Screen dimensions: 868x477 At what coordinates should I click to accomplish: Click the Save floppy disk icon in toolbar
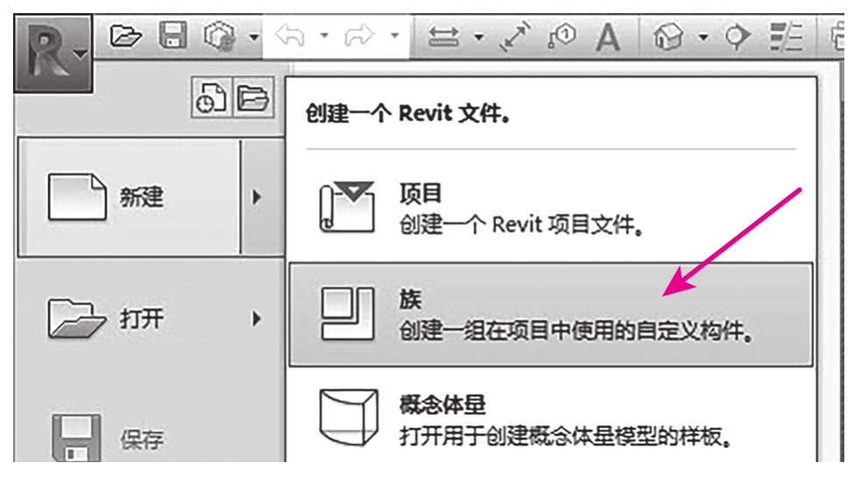173,36
